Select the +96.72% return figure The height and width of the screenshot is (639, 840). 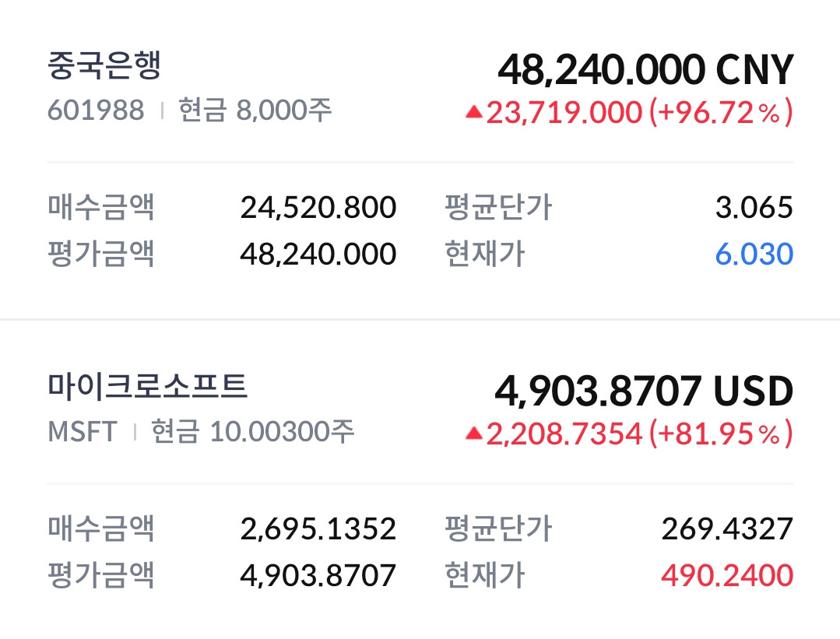point(721,113)
